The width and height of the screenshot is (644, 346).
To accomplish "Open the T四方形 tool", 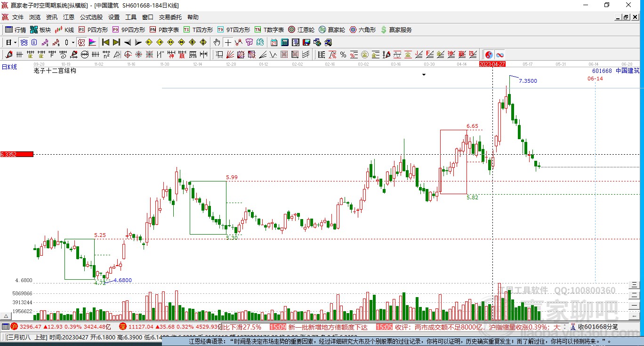I will tap(198, 30).
